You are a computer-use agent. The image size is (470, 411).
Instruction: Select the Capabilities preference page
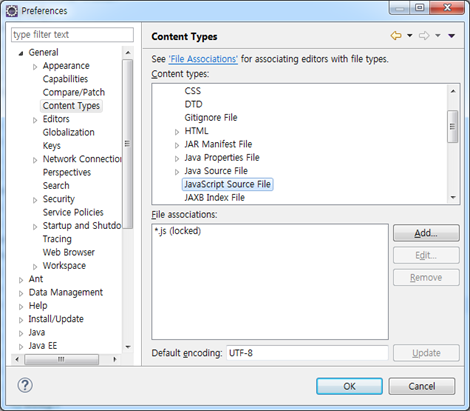(65, 79)
